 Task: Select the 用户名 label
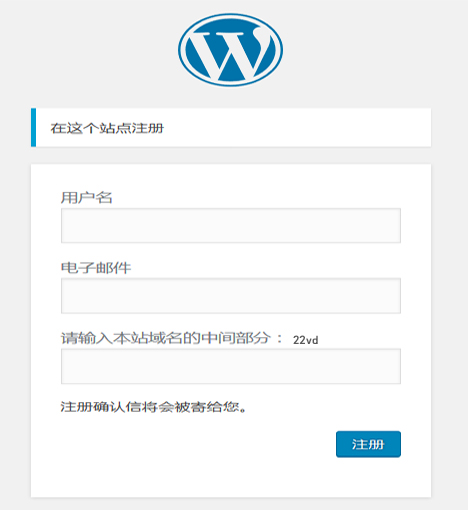pos(86,198)
